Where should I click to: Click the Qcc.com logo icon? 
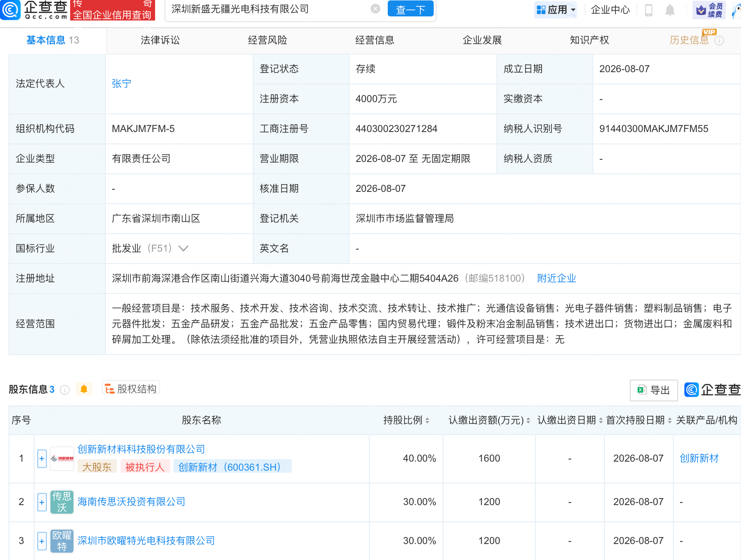coord(10,9)
